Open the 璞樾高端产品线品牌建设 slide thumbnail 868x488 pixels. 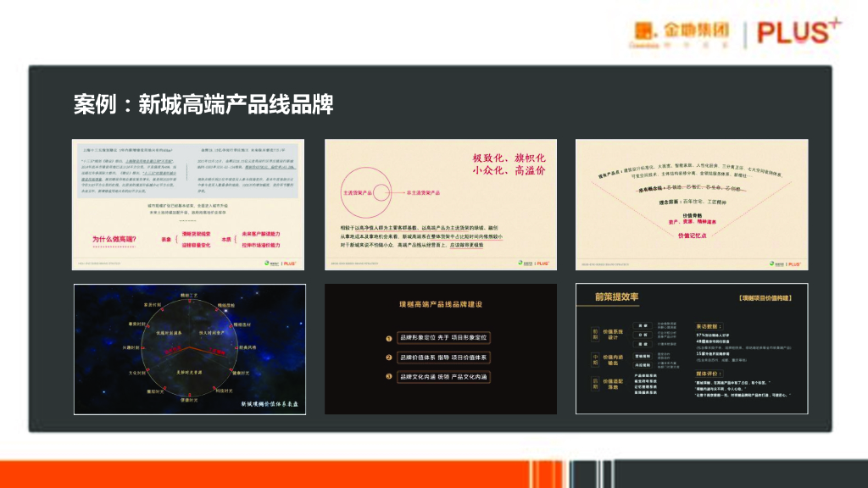[441, 349]
